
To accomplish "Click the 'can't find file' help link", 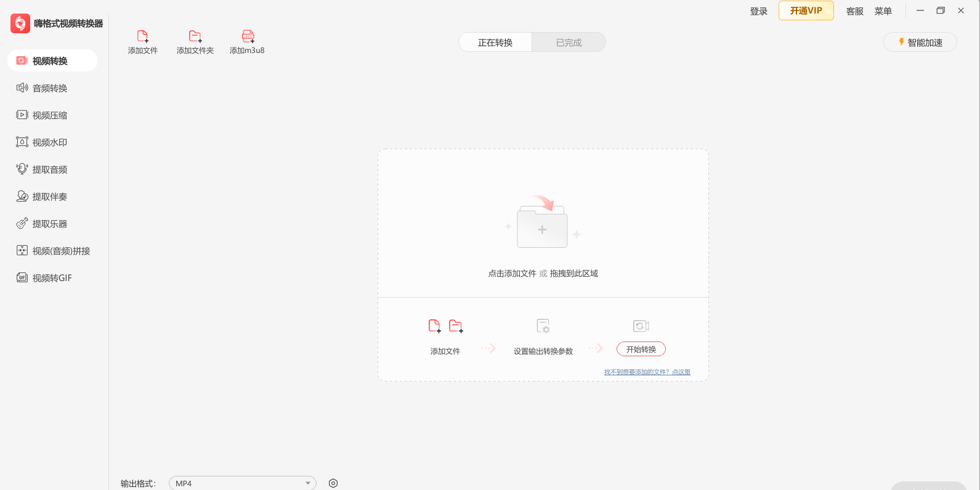I will [x=647, y=372].
